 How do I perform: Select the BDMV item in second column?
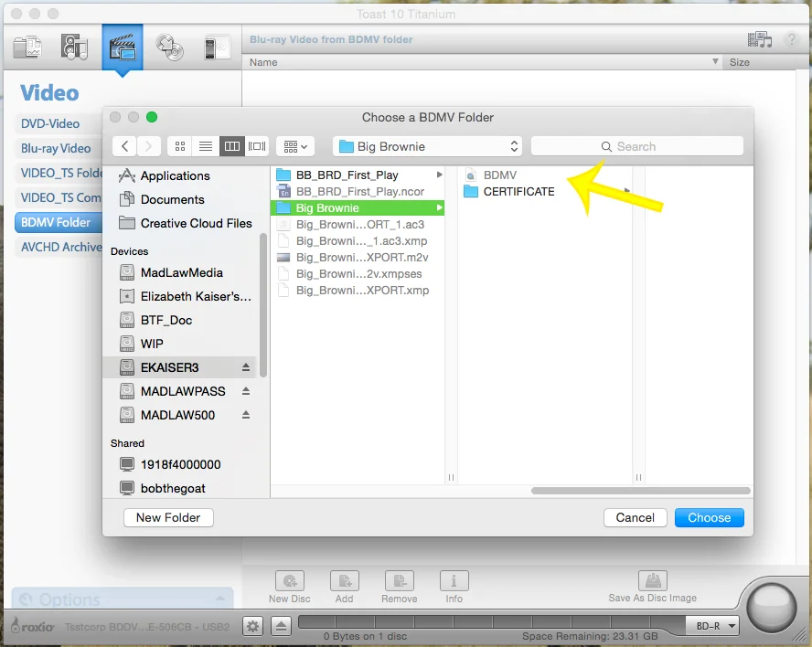pyautogui.click(x=500, y=175)
